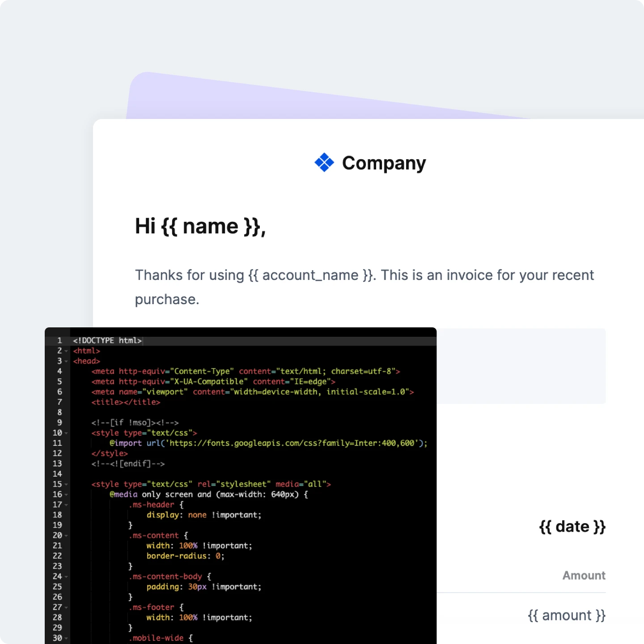Click the blue Company logo icon
This screenshot has width=644, height=644.
324,162
